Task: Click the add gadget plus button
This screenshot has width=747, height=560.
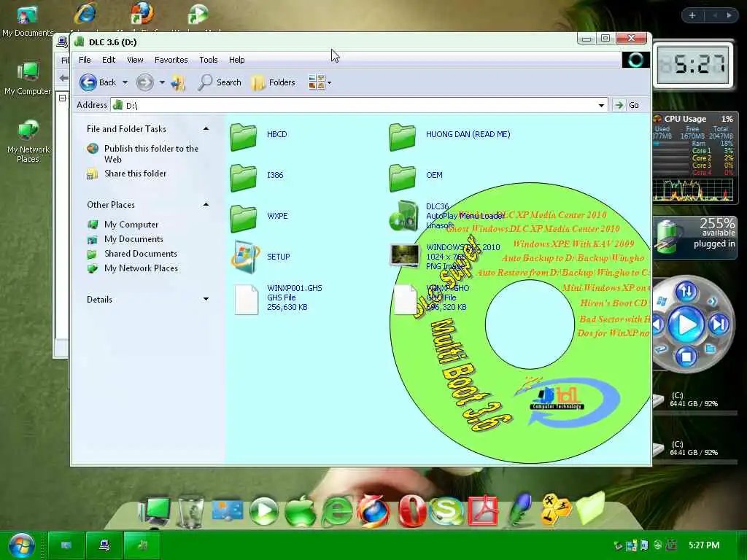Action: (692, 15)
